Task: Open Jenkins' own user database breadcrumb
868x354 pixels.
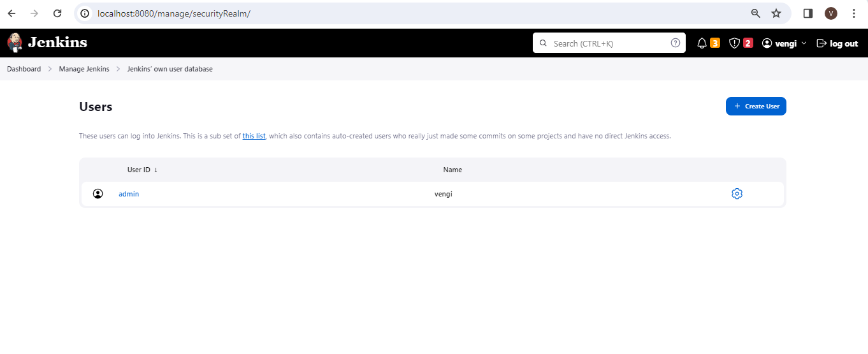Action: 170,69
